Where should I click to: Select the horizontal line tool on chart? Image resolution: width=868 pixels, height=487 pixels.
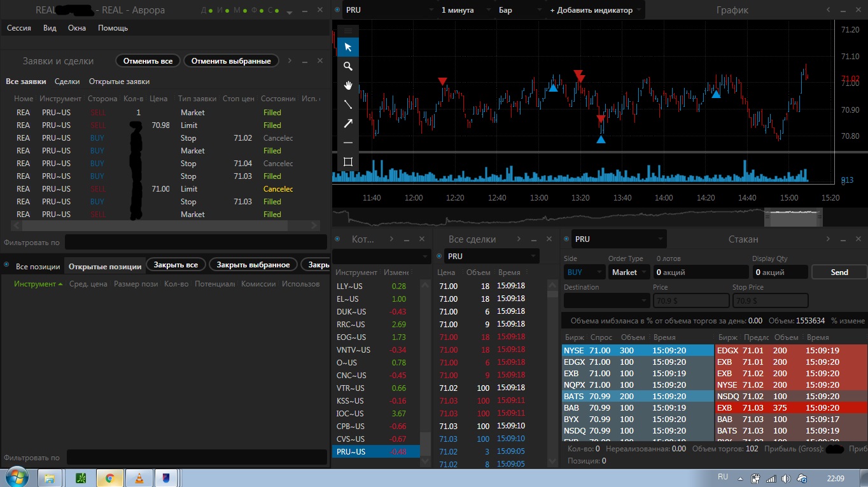tap(347, 143)
